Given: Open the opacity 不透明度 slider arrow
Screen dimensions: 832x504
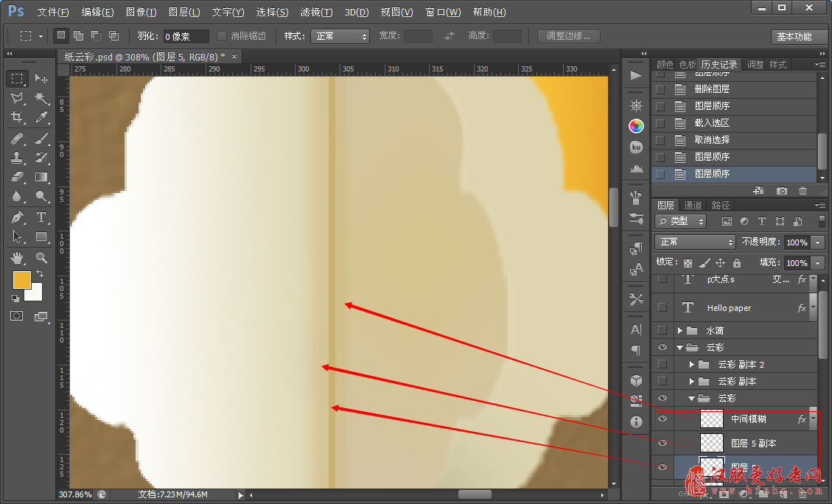Looking at the screenshot, I should click(818, 242).
